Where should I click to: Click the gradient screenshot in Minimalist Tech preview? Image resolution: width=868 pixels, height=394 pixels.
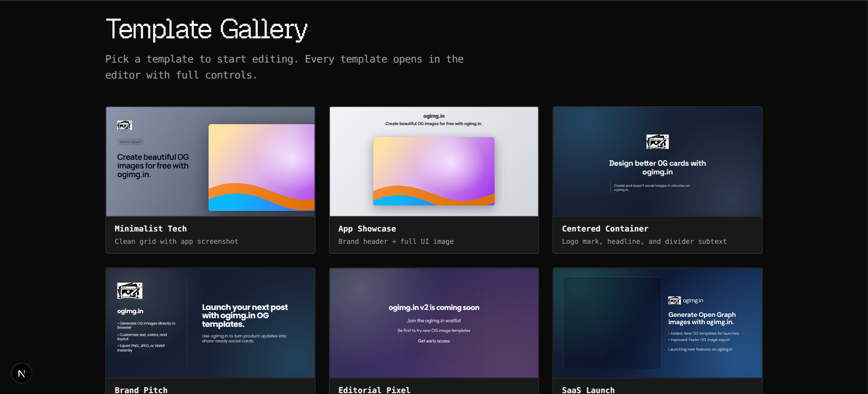[261, 167]
